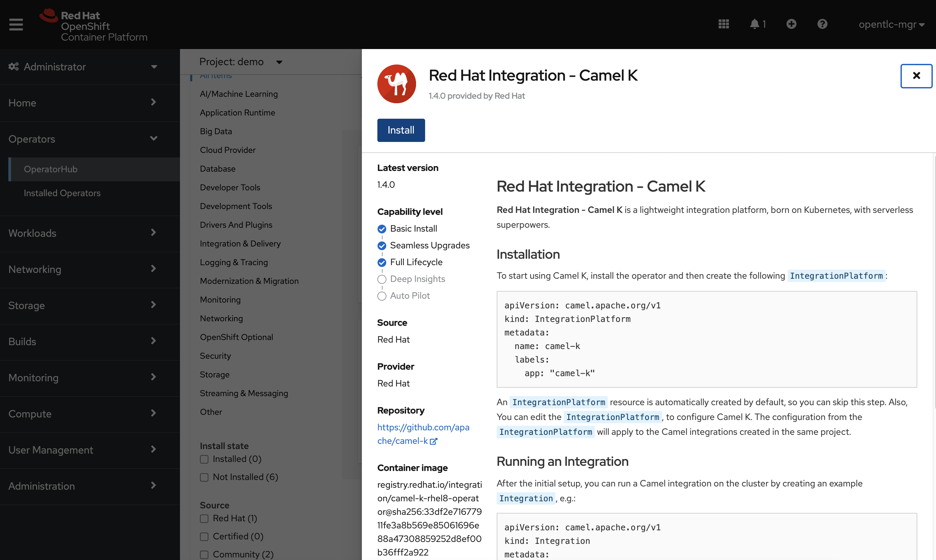Select the Monitoring operator category
The height and width of the screenshot is (560, 936).
[220, 300]
